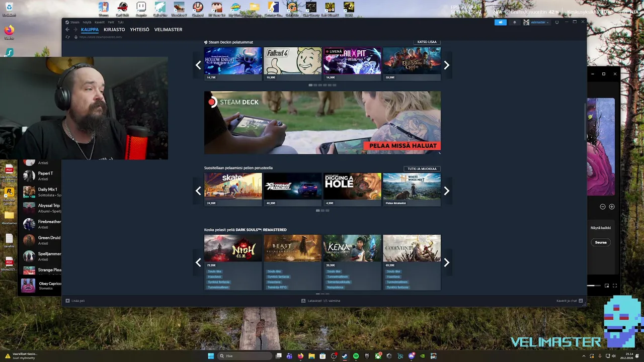Show next Dark Souls similar games
Image resolution: width=644 pixels, height=362 pixels.
[446, 262]
